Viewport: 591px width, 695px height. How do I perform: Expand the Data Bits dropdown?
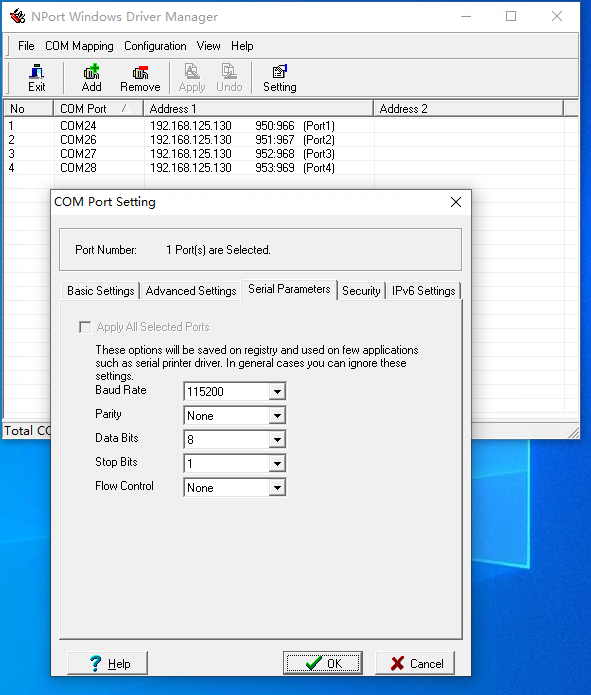tap(277, 440)
